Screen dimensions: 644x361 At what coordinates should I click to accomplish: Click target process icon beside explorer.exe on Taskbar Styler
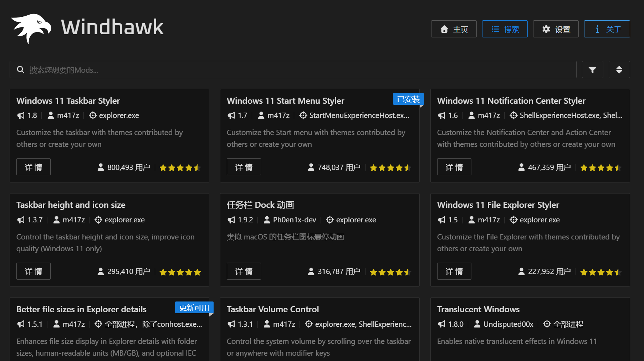click(93, 115)
